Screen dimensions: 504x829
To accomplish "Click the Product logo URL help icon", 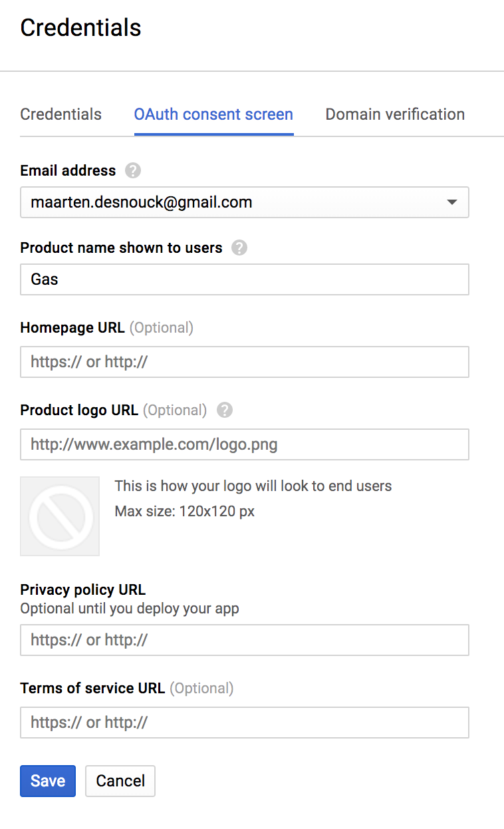I will click(225, 411).
